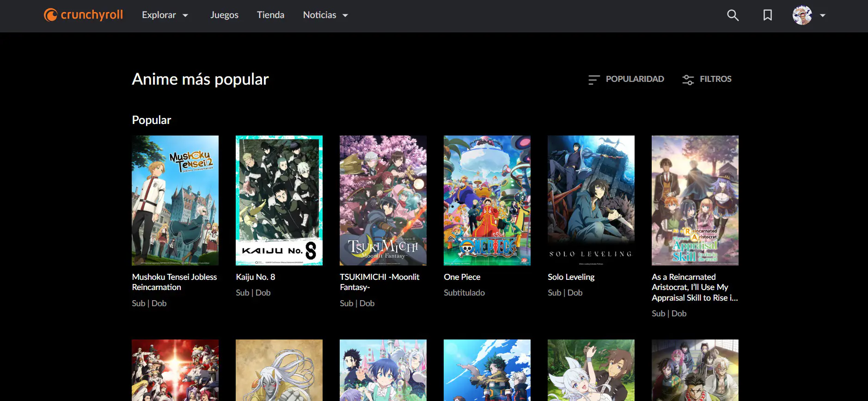Viewport: 868px width, 401px height.
Task: Click the sort icon beside Popularidad
Action: [594, 80]
